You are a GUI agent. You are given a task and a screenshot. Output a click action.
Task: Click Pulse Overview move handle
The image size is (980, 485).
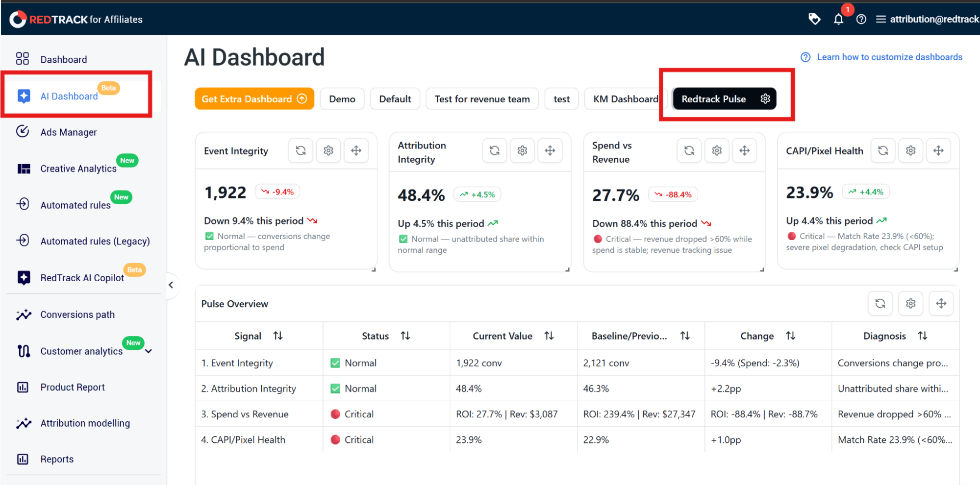click(941, 303)
